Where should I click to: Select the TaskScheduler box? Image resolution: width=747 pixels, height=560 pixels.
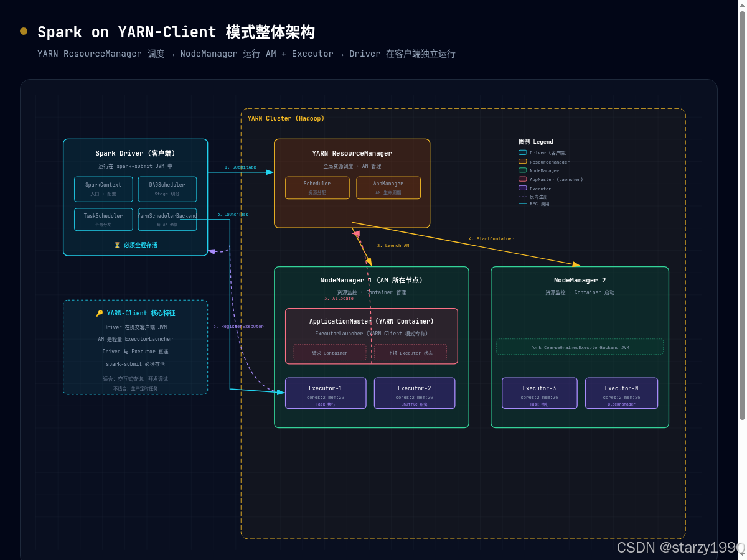pos(103,220)
